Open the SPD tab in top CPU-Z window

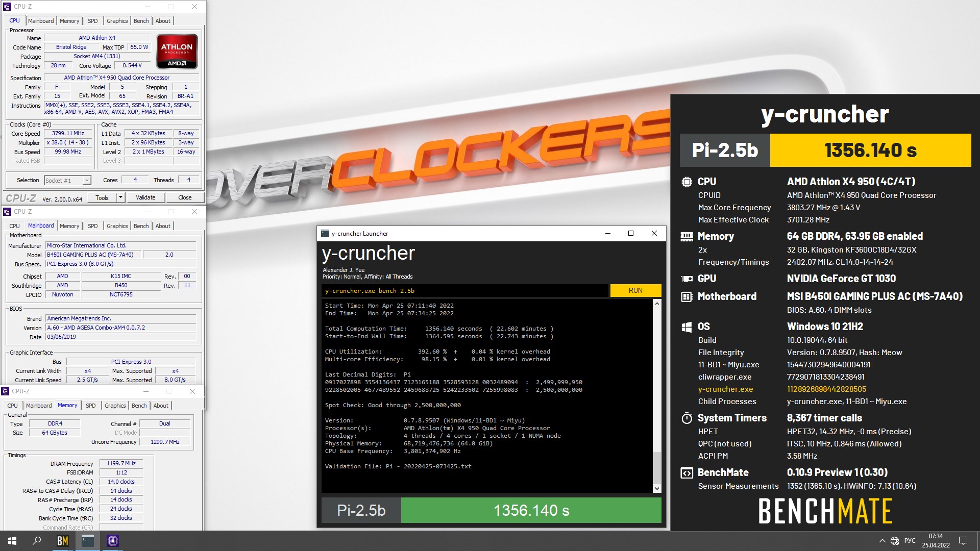(x=92, y=21)
